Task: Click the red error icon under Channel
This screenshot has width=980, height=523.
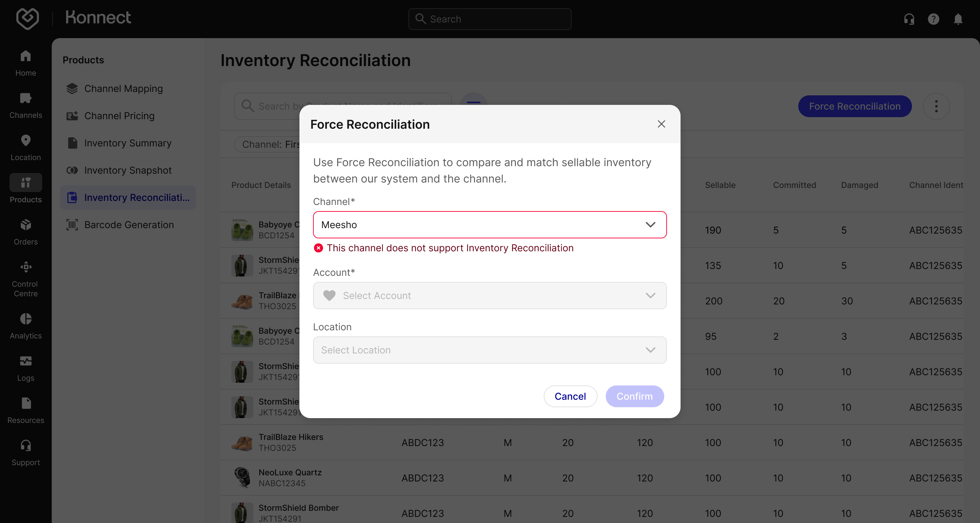Action: tap(318, 248)
